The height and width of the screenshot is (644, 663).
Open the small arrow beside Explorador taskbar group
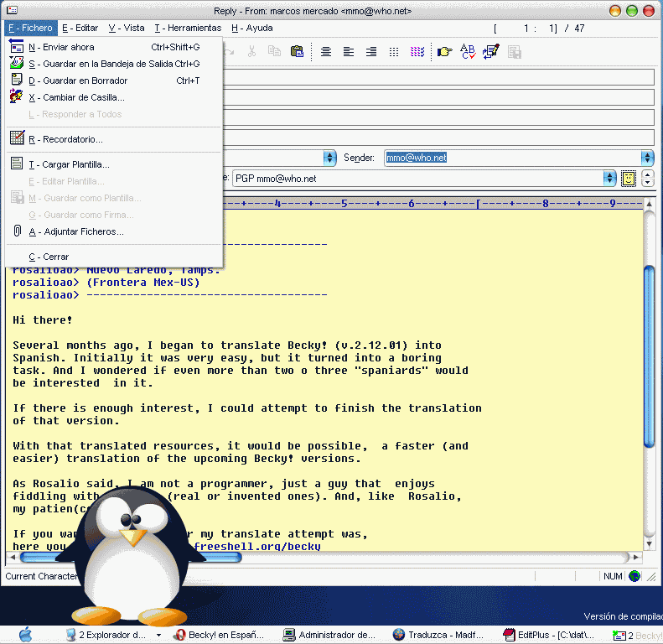pyautogui.click(x=158, y=635)
